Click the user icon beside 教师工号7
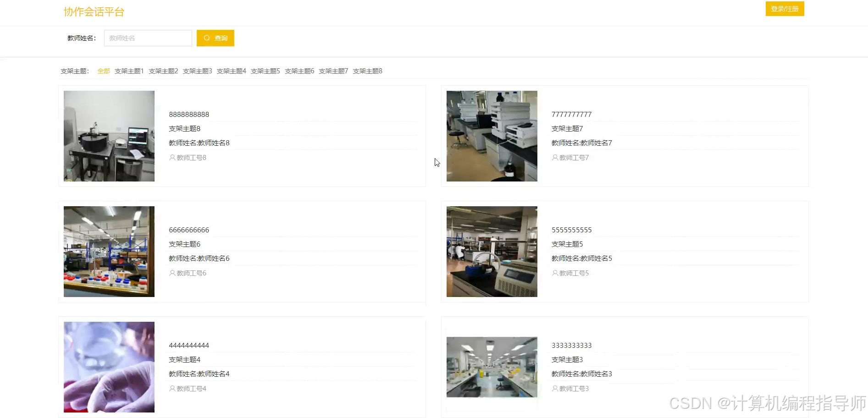This screenshot has height=418, width=868. [x=555, y=158]
